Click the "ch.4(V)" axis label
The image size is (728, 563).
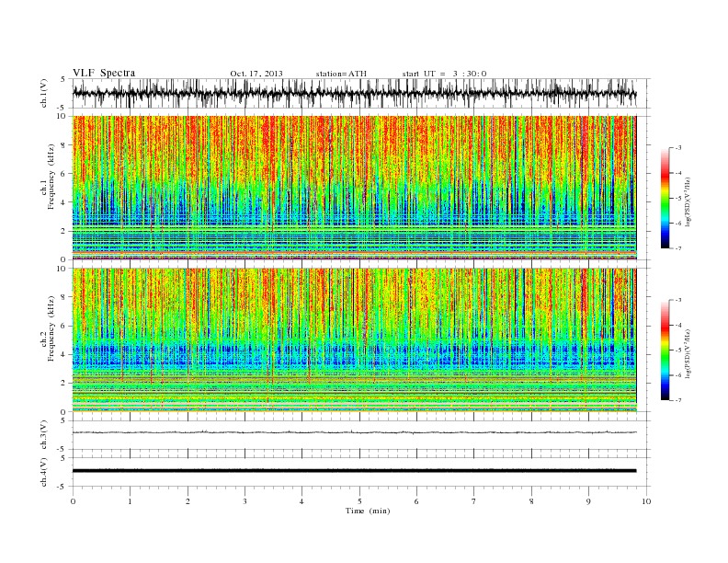point(43,472)
